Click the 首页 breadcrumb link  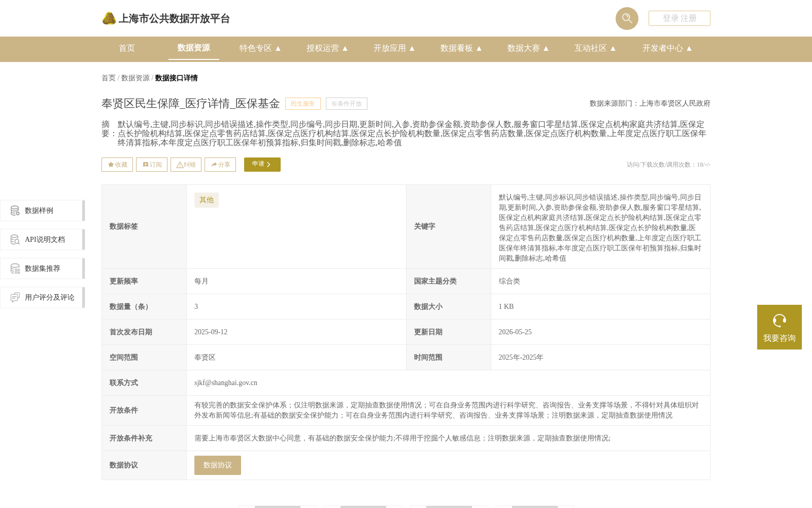109,78
